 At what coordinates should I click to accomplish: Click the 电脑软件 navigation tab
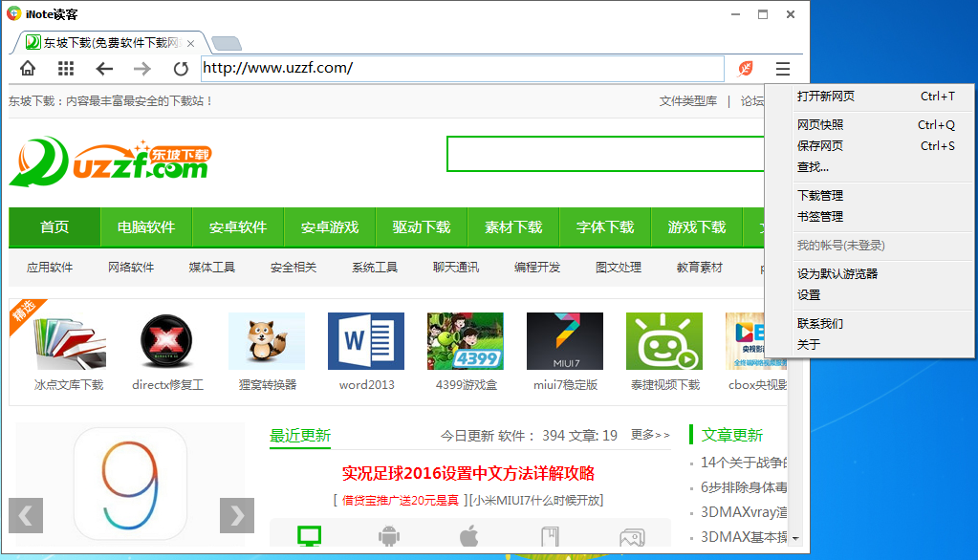[x=146, y=227]
